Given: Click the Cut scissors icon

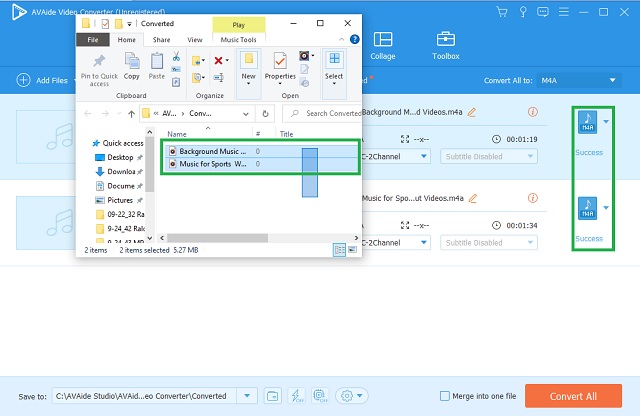Looking at the screenshot, I should 176,56.
